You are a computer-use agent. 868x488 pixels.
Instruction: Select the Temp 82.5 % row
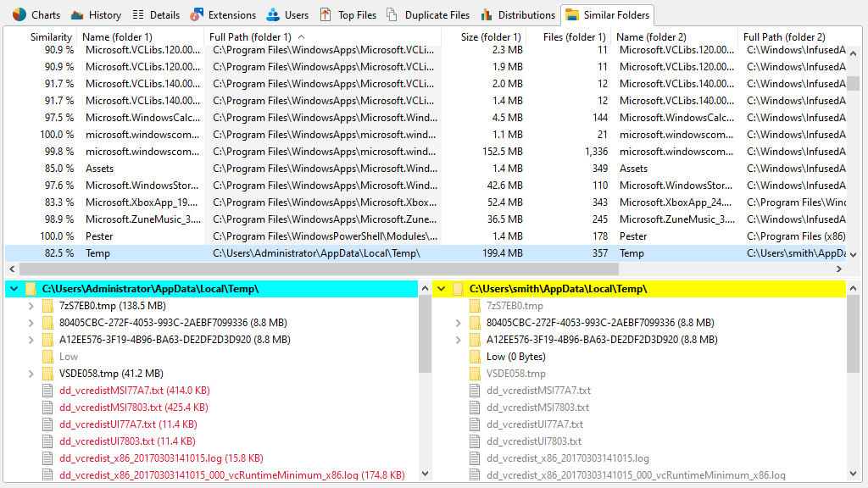426,253
